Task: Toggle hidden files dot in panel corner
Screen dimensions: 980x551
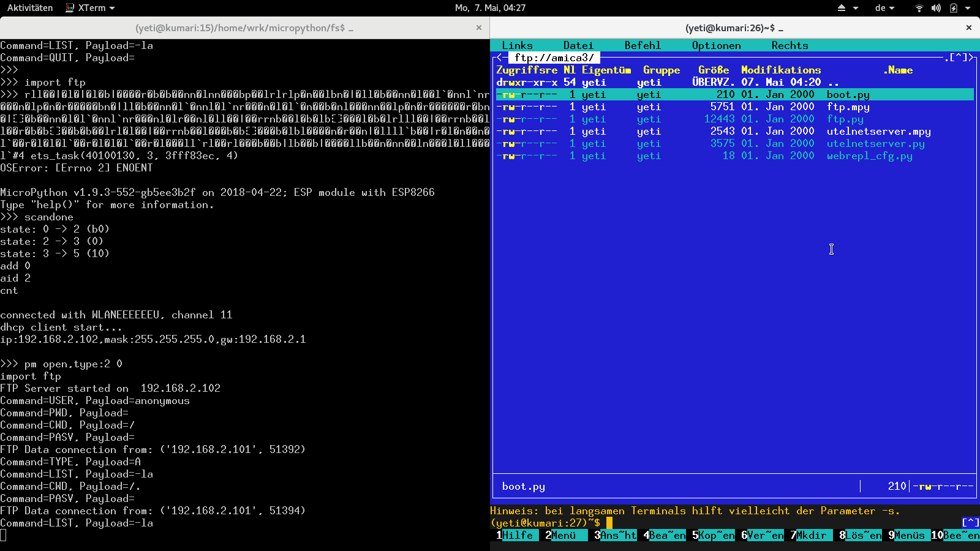Action: (946, 58)
